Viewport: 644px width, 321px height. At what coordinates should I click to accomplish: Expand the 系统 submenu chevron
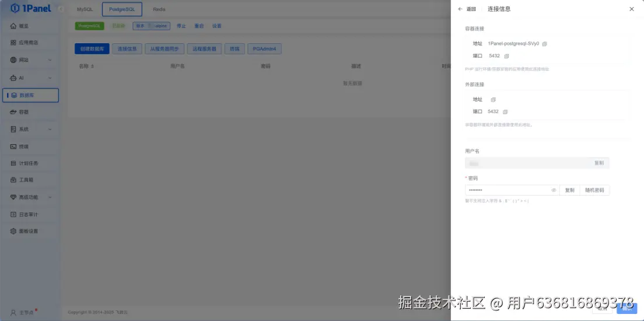coord(50,129)
